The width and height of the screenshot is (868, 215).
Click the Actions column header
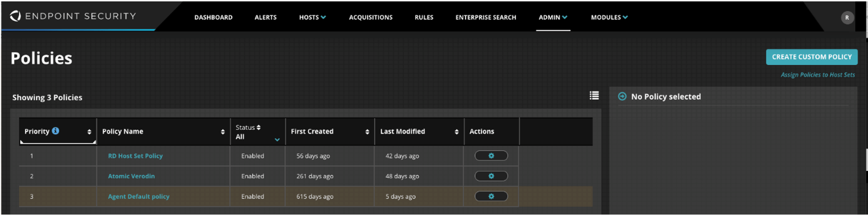tap(482, 132)
